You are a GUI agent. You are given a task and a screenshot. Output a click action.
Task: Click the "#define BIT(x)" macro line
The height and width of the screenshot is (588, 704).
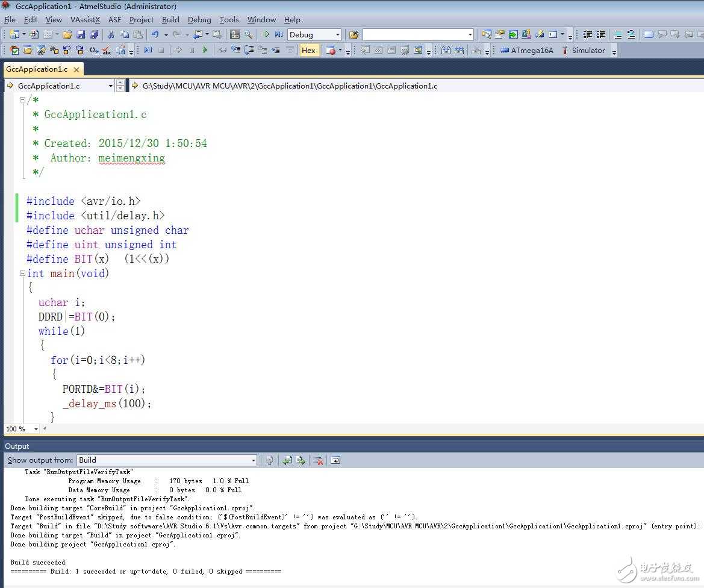pos(98,258)
